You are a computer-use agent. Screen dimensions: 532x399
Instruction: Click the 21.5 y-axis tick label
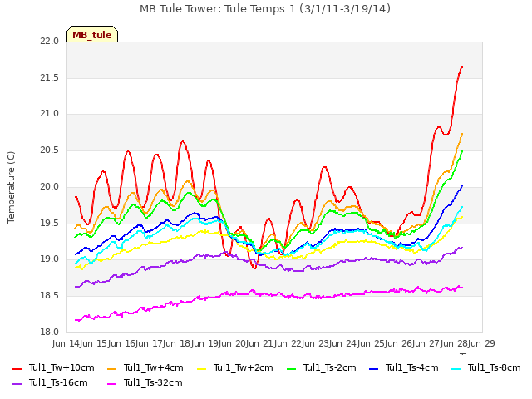[50, 77]
